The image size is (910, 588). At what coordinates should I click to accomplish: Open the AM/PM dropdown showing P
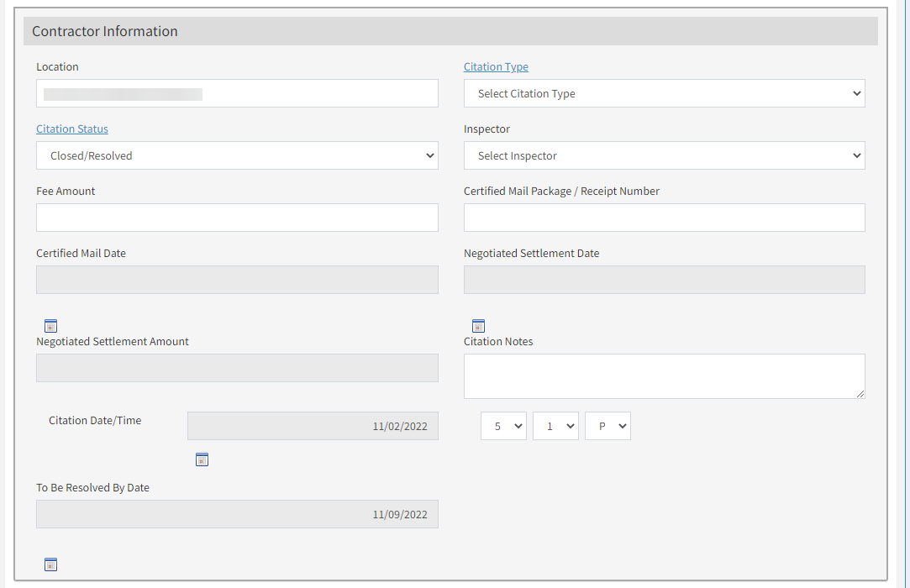608,426
